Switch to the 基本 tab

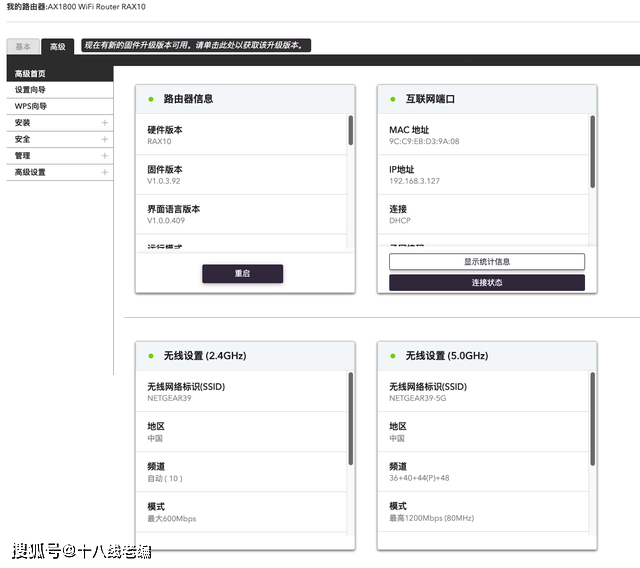point(22,46)
